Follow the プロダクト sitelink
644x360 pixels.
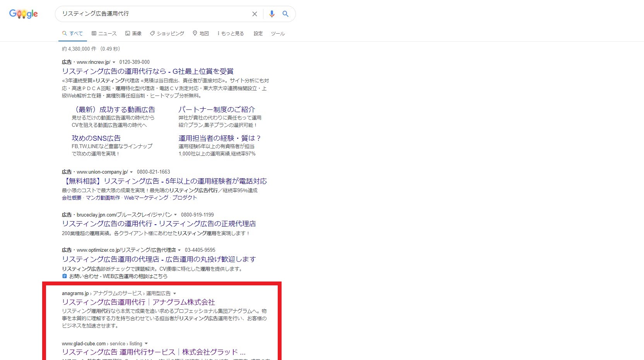184,198
